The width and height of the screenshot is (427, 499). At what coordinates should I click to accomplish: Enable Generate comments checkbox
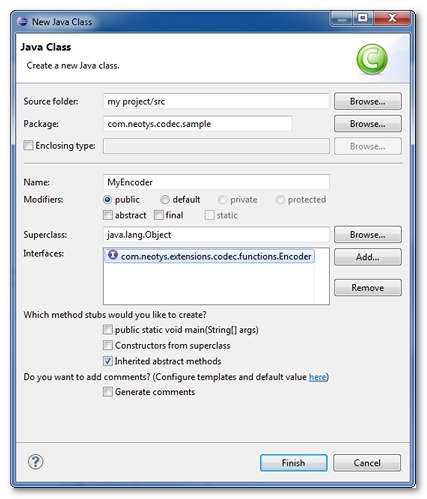coord(108,392)
